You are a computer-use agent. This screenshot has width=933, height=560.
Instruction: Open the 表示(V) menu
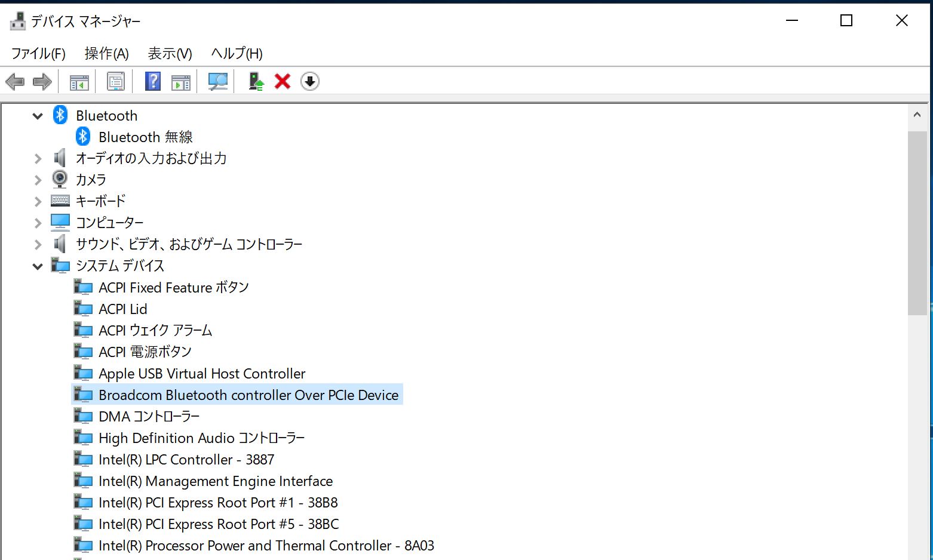[x=170, y=54]
